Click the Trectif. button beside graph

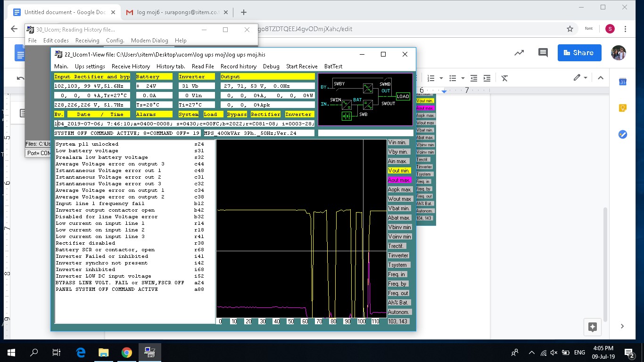click(396, 246)
